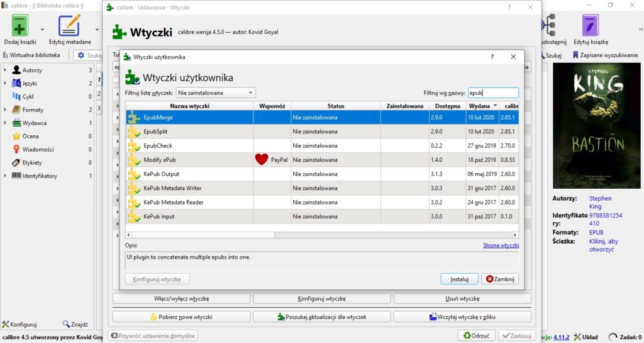The width and height of the screenshot is (644, 343).
Task: Click the Konfiguruj button in bottom left
Action: tap(19, 324)
